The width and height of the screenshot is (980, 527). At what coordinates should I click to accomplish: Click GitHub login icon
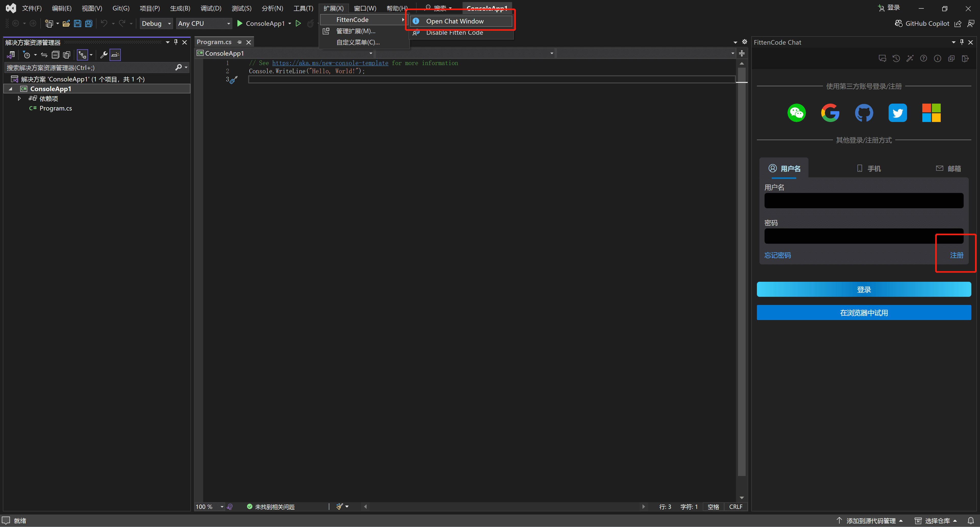click(864, 113)
